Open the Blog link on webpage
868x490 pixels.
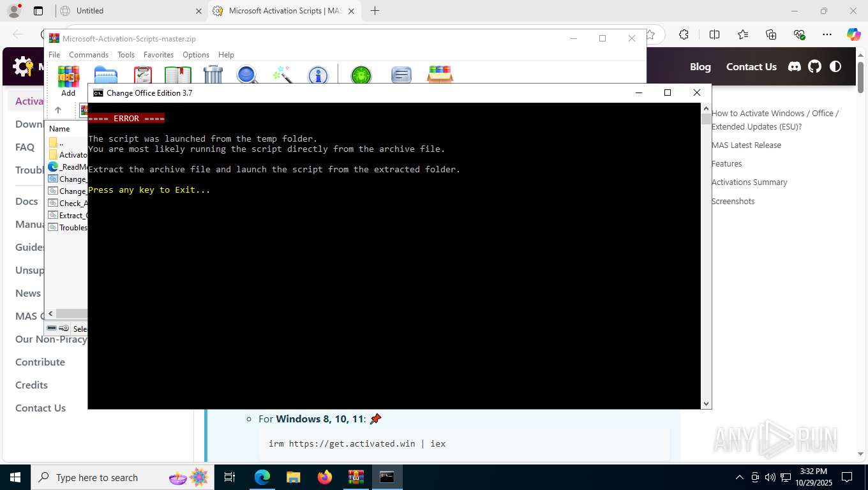click(700, 66)
